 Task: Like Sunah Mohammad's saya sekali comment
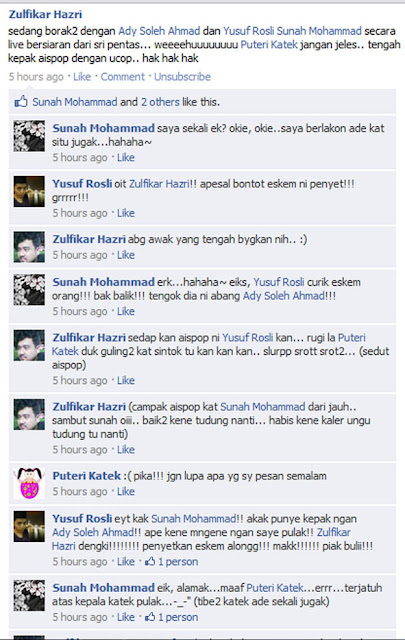(x=126, y=158)
